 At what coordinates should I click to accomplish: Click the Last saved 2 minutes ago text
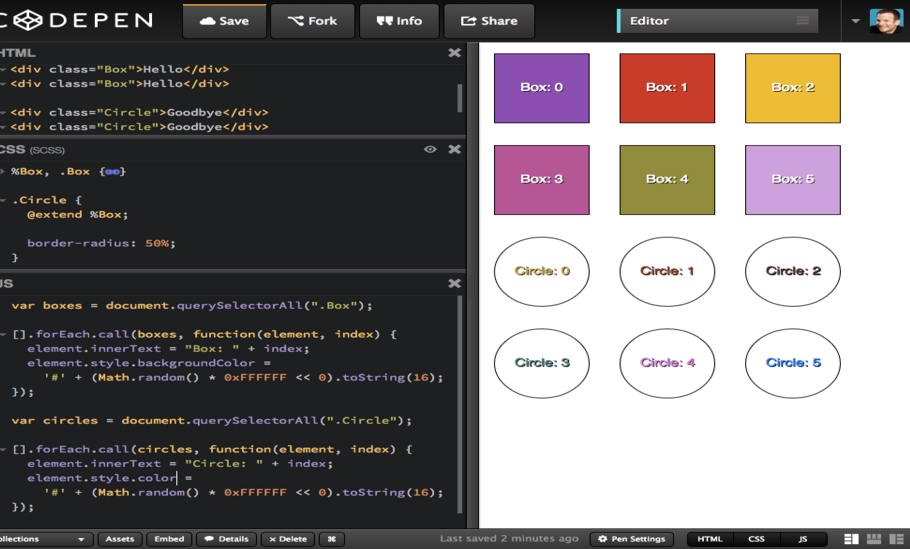(x=509, y=539)
